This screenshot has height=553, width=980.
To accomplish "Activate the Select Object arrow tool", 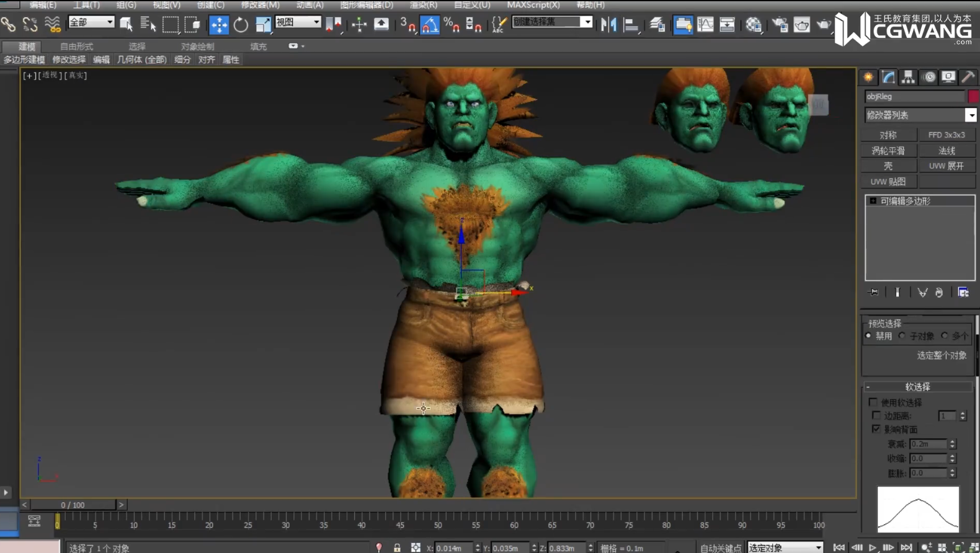I will coord(126,24).
